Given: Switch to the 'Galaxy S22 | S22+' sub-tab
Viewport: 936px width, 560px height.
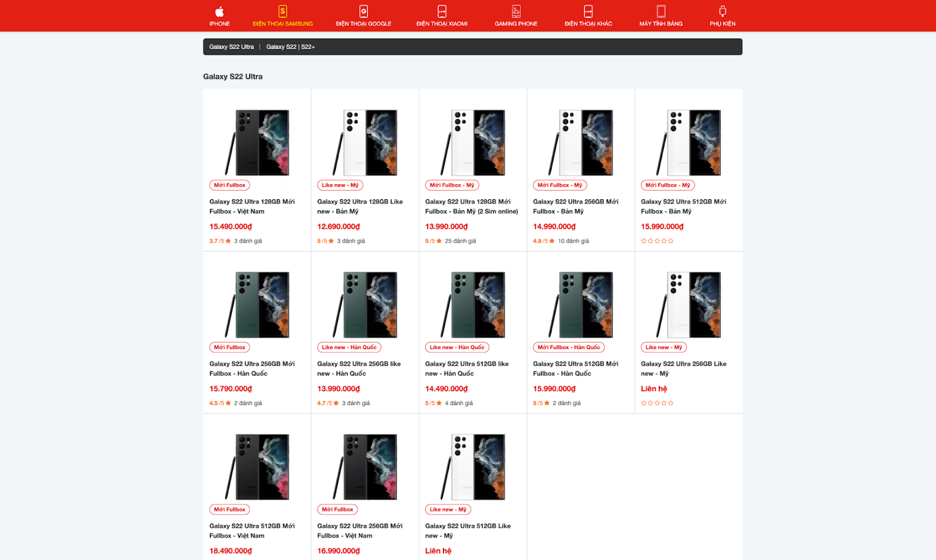Looking at the screenshot, I should (x=291, y=47).
